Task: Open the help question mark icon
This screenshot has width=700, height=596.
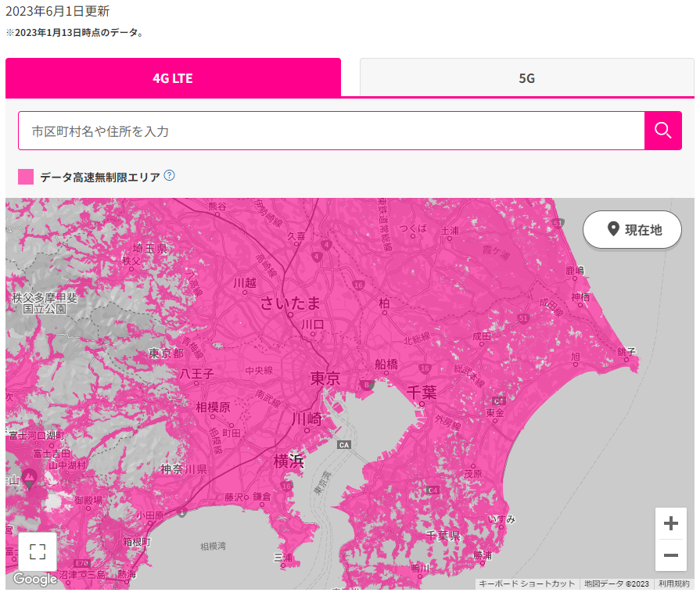Action: [x=169, y=175]
